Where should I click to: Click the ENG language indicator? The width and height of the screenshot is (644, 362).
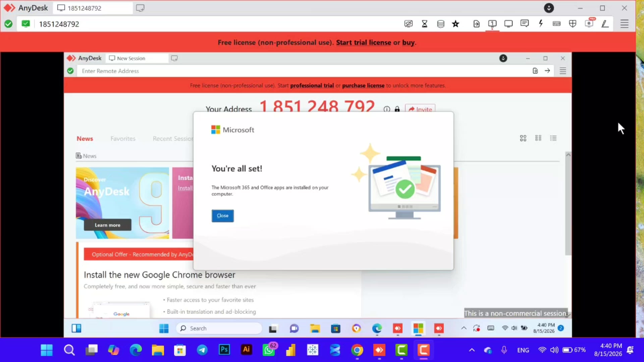pyautogui.click(x=523, y=350)
